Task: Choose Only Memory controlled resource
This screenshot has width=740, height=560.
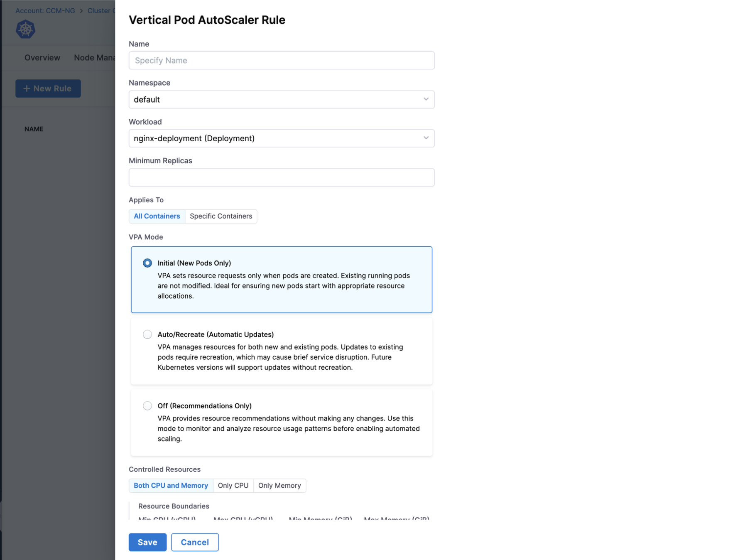Action: pos(279,485)
